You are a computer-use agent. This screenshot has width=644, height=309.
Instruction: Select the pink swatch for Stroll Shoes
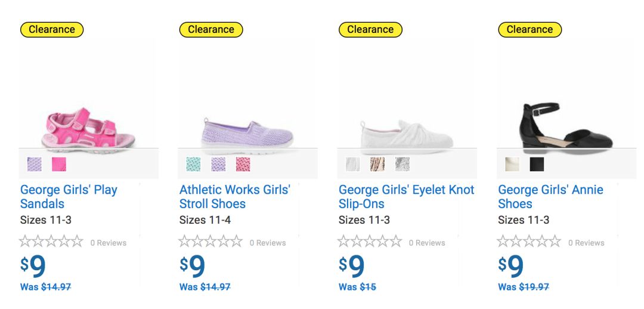(243, 164)
